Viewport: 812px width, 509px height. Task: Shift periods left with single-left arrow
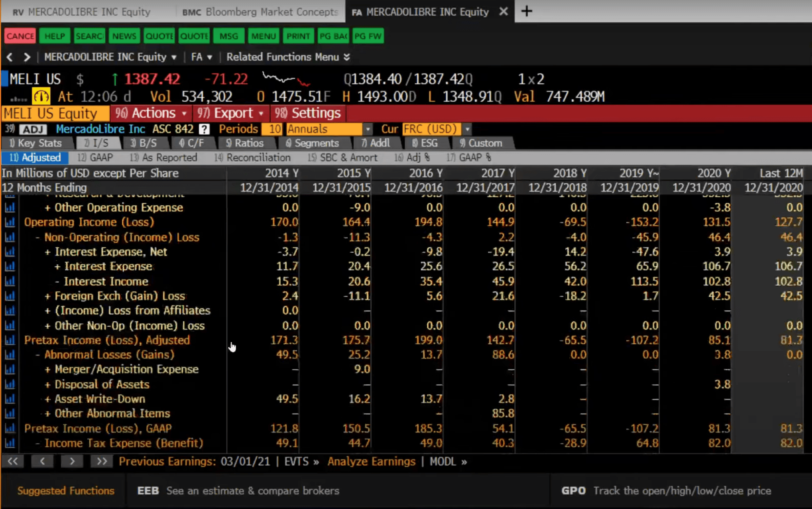point(42,462)
